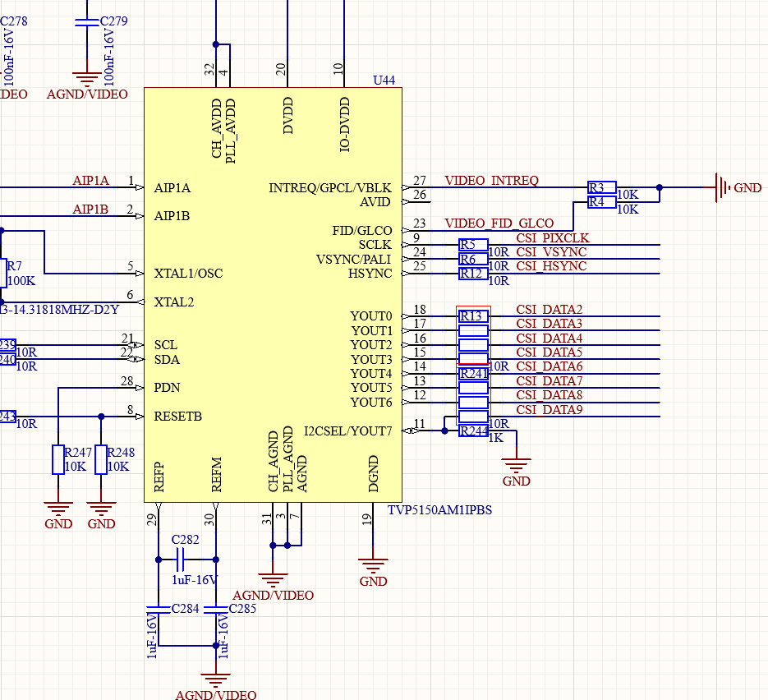Click the R241 resistor in the YOUT array

[472, 373]
